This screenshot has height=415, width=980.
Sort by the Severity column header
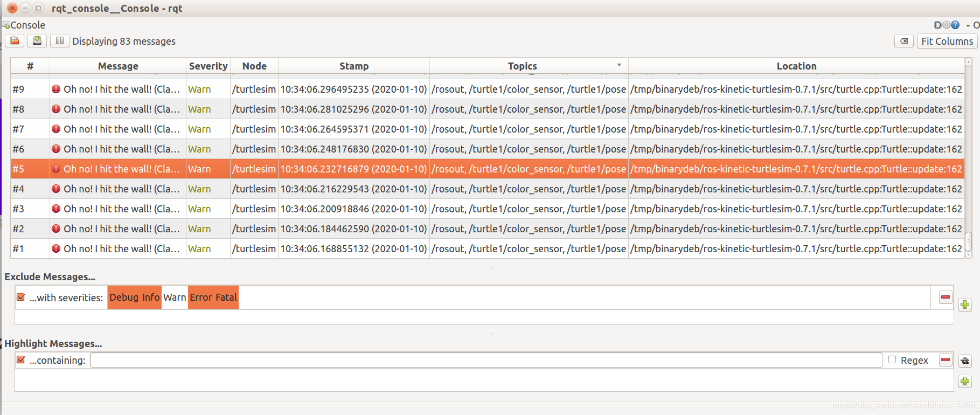pos(208,66)
